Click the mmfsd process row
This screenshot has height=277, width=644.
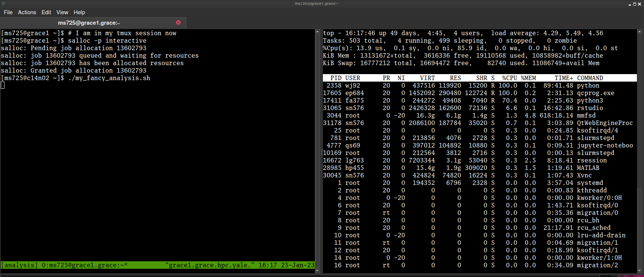(480, 115)
